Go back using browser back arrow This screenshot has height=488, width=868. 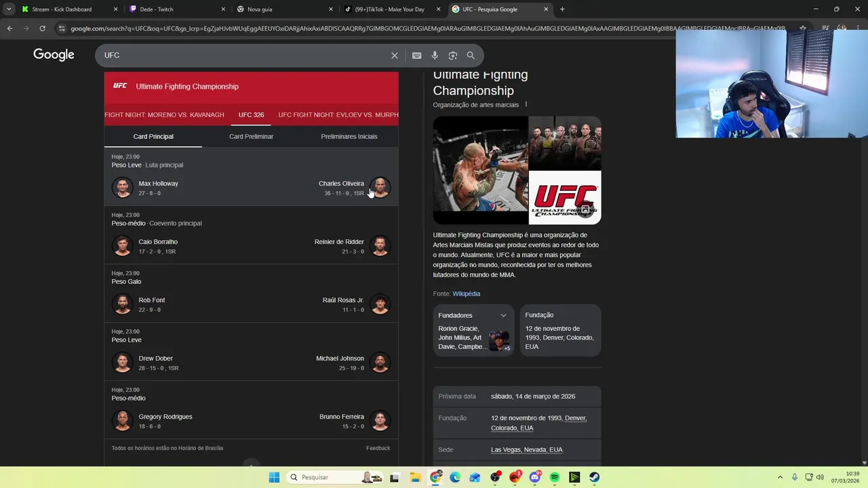click(9, 28)
